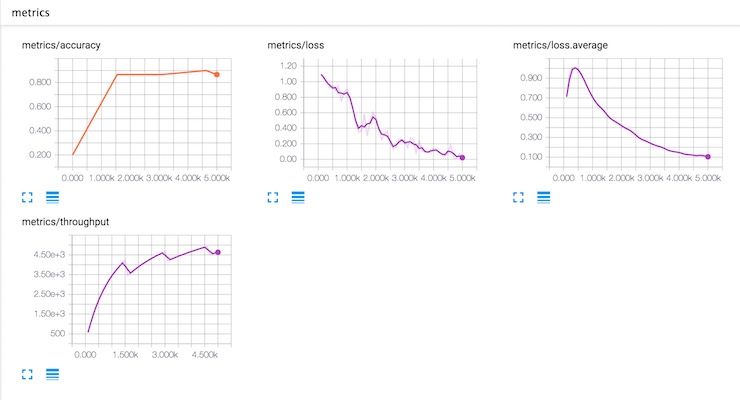Click inside the throughput chart plot area
The image size is (740, 400).
coord(151,290)
